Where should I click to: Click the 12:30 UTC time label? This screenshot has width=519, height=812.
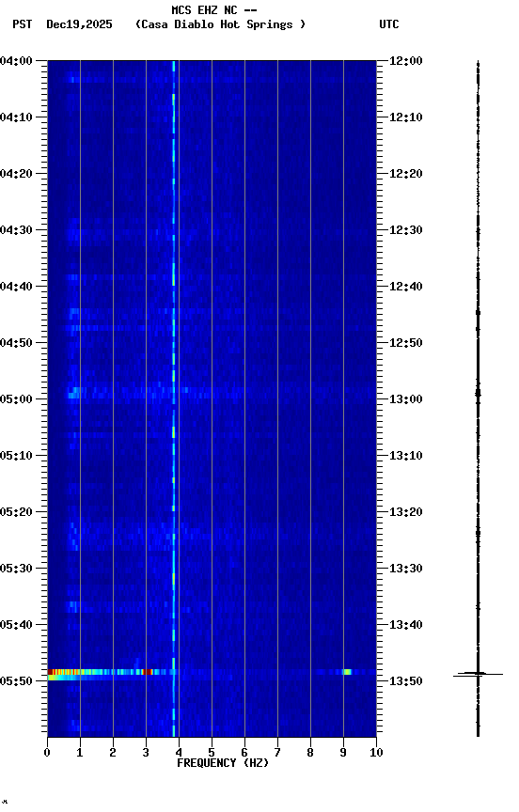coord(406,230)
